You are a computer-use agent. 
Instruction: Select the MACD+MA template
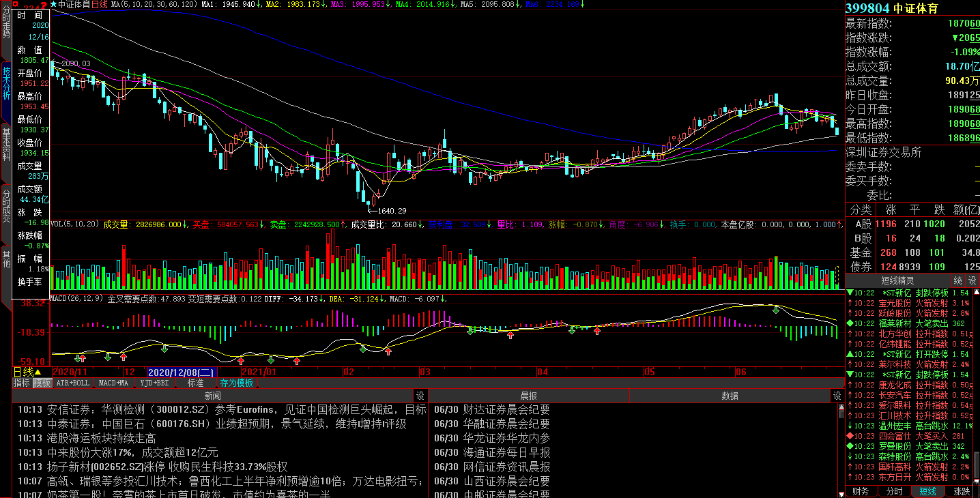[113, 383]
